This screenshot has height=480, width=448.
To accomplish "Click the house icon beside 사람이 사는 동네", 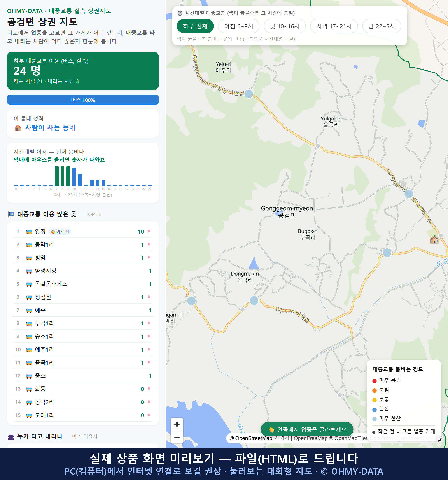I will [18, 128].
